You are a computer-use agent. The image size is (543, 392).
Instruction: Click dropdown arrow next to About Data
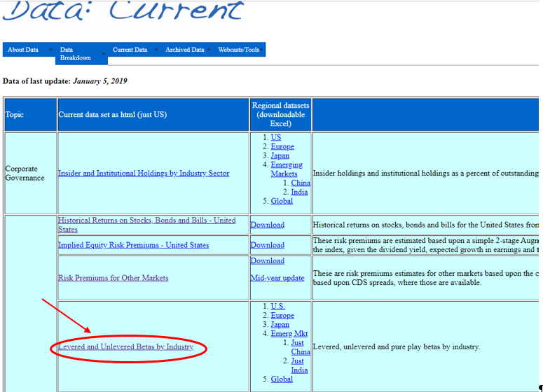(50, 50)
